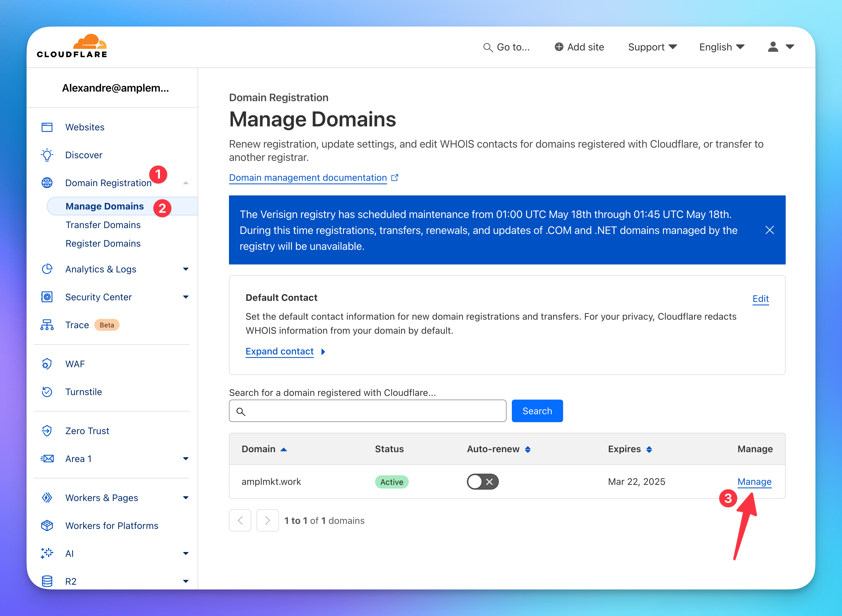Click the Cloudflare logo
This screenshot has height=616, width=842.
(72, 46)
